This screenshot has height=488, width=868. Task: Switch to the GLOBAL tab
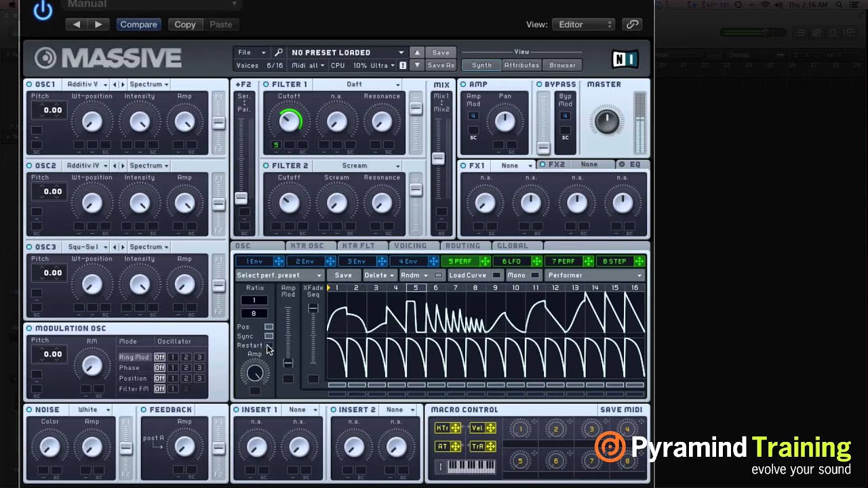tap(512, 246)
